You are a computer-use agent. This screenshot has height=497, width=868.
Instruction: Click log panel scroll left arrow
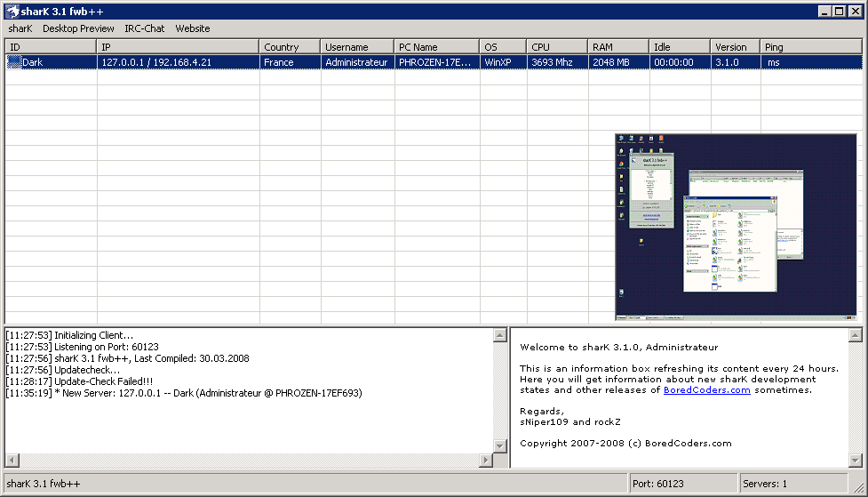[x=11, y=460]
